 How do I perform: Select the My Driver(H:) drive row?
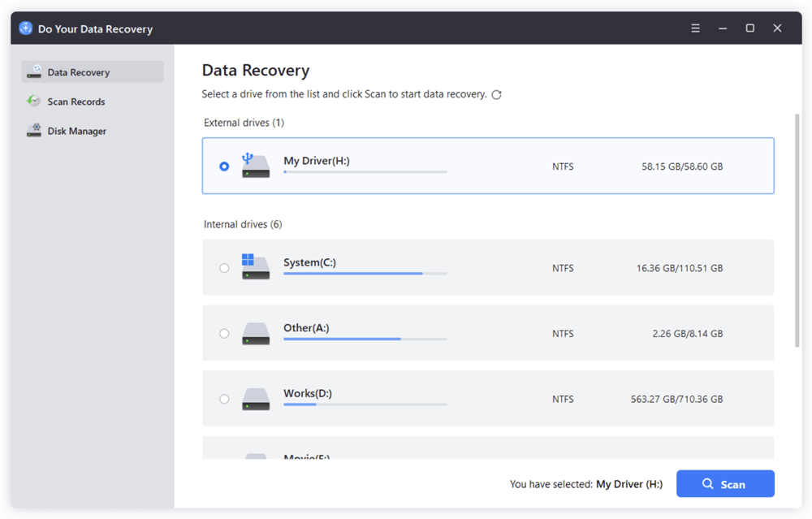click(487, 166)
